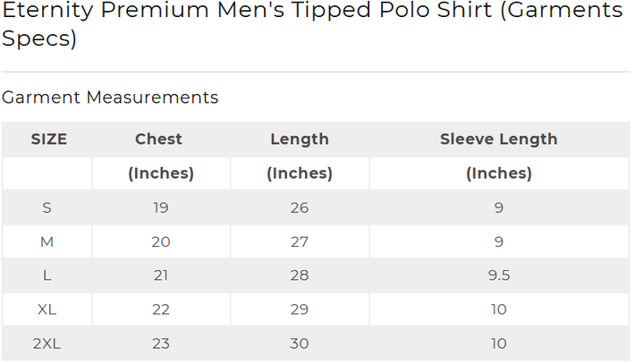Select the size S row label
644x364 pixels.
[x=47, y=207]
